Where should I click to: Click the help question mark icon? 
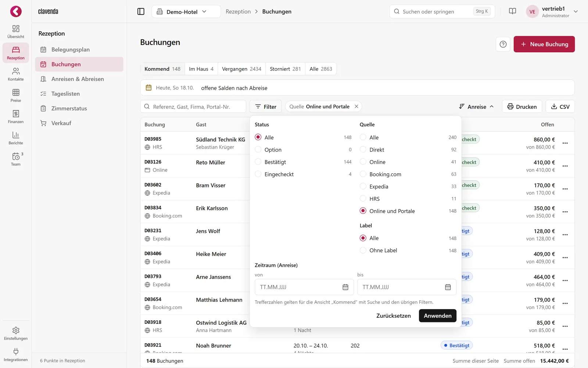pos(503,44)
